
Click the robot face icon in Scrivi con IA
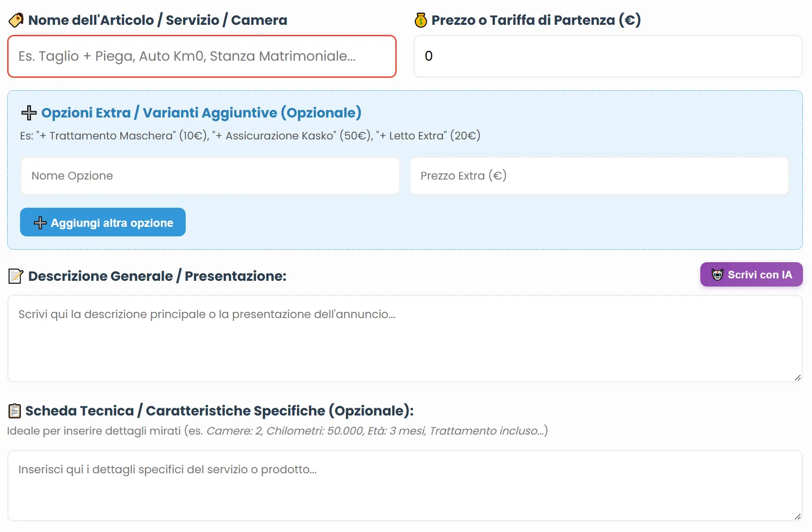717,275
